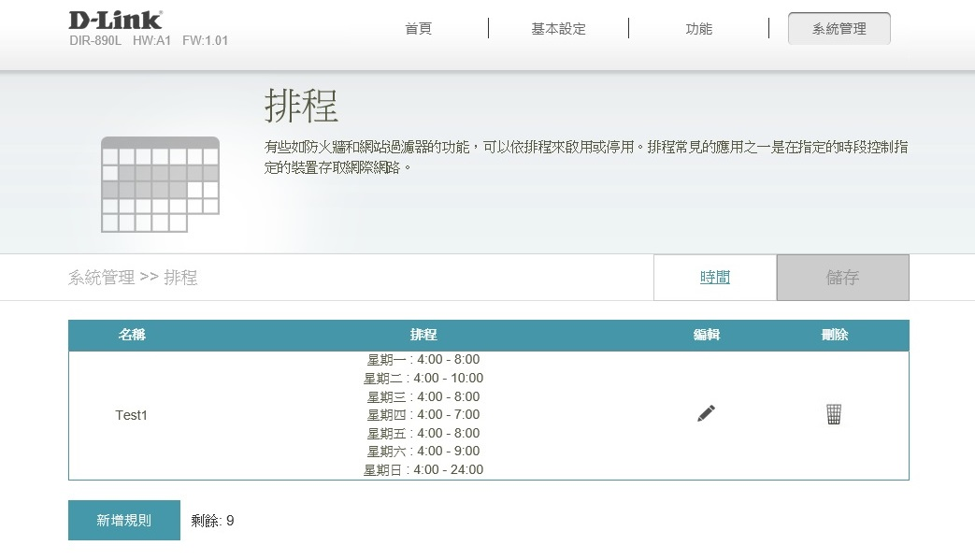This screenshot has height=560, width=975.
Task: Select the Test1 rule name
Action: point(131,415)
